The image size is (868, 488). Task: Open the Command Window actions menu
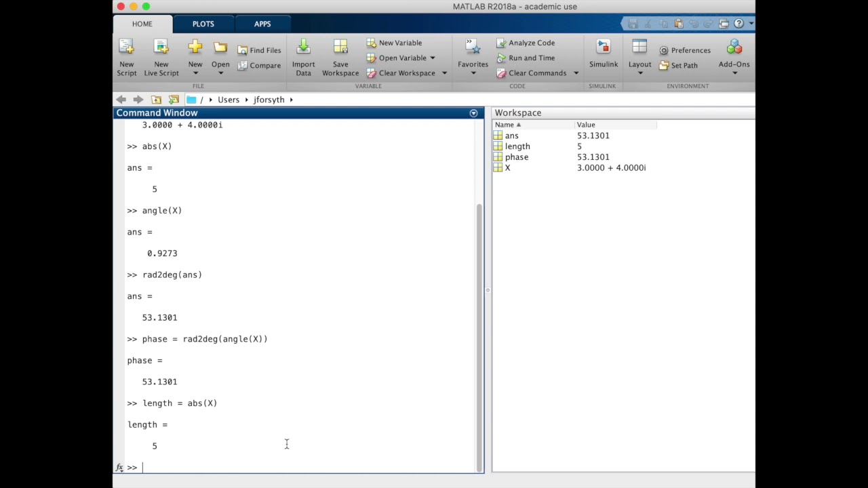tap(473, 113)
